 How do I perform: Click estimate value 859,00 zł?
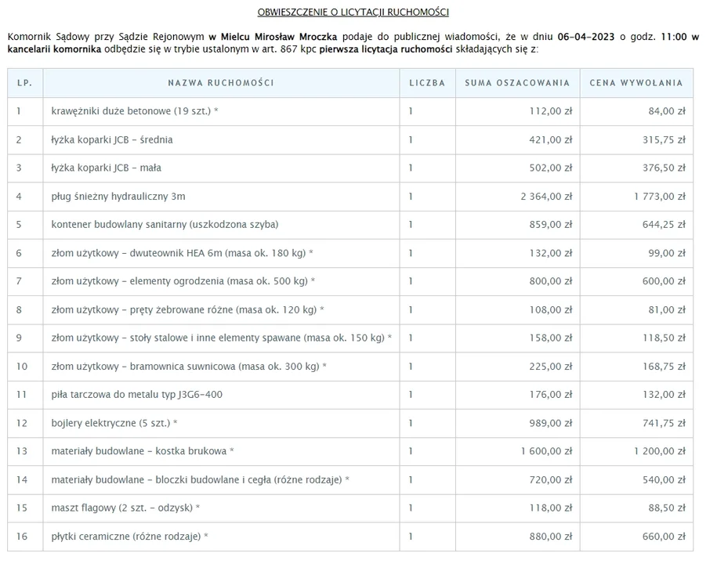[x=551, y=225]
